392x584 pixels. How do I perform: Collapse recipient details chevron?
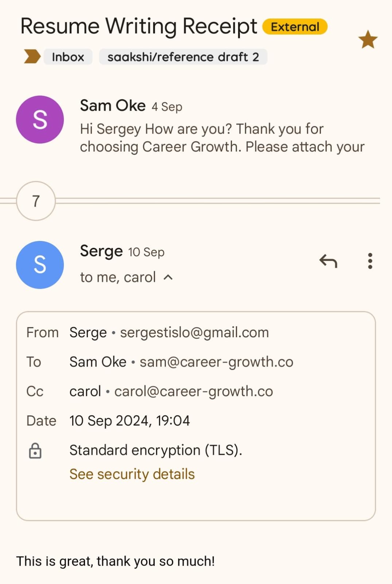[168, 277]
